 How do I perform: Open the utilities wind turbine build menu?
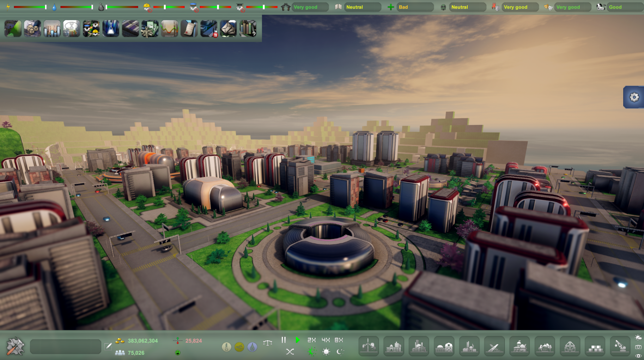369,346
